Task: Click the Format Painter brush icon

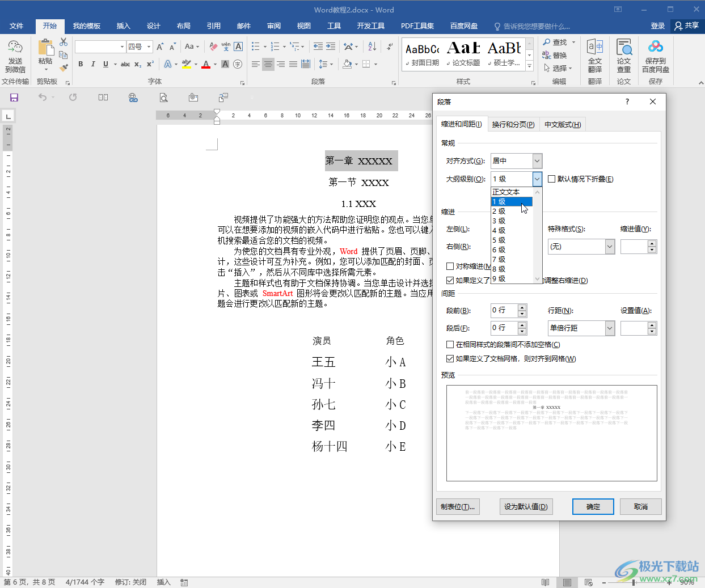Action: (64, 67)
